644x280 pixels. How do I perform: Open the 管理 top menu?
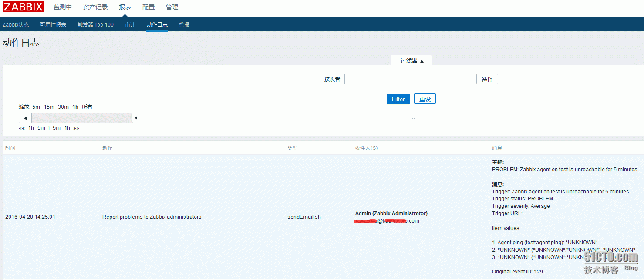[172, 7]
